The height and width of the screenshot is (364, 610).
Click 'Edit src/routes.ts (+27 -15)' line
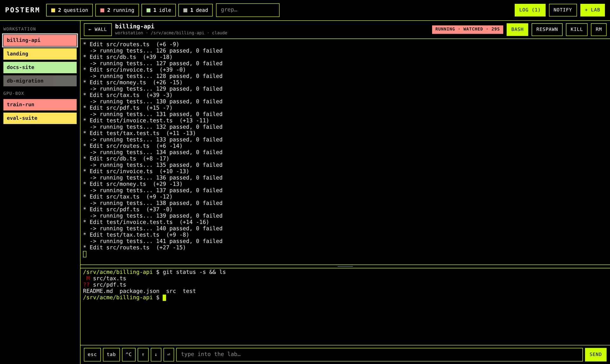coord(134,248)
